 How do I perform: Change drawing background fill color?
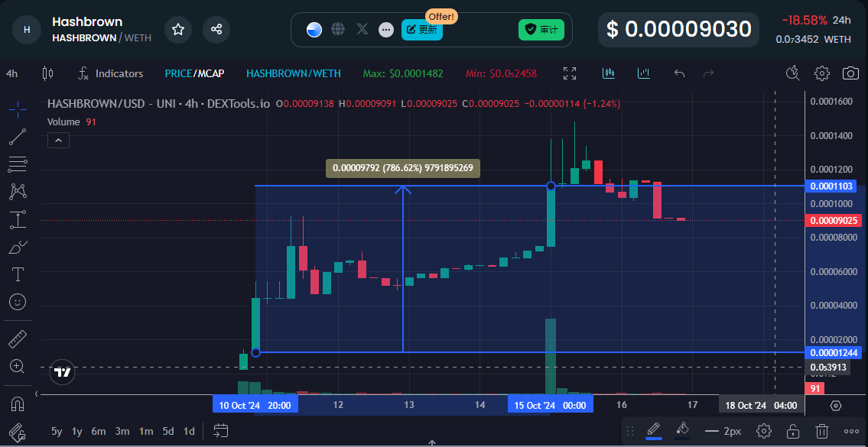pyautogui.click(x=683, y=430)
